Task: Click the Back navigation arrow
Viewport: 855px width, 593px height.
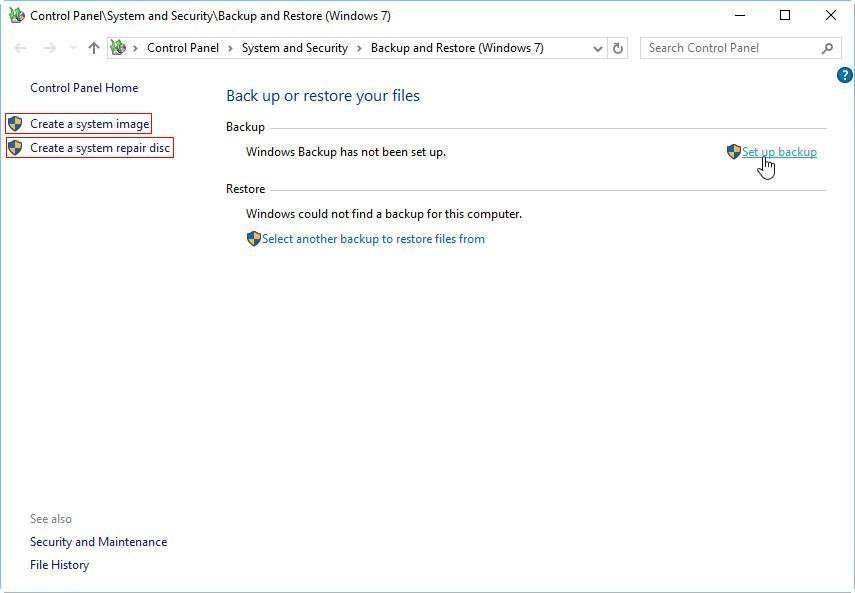Action: pyautogui.click(x=20, y=48)
